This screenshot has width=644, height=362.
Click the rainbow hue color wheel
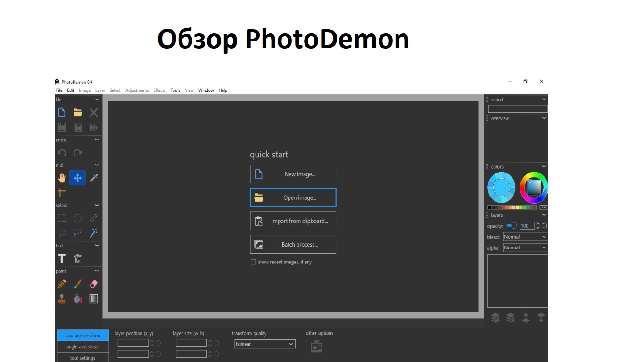coord(534,188)
